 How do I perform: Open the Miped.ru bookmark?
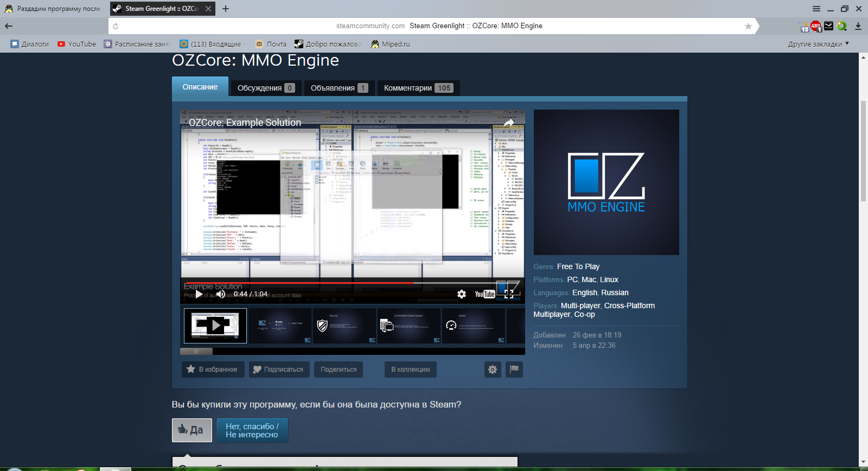390,44
